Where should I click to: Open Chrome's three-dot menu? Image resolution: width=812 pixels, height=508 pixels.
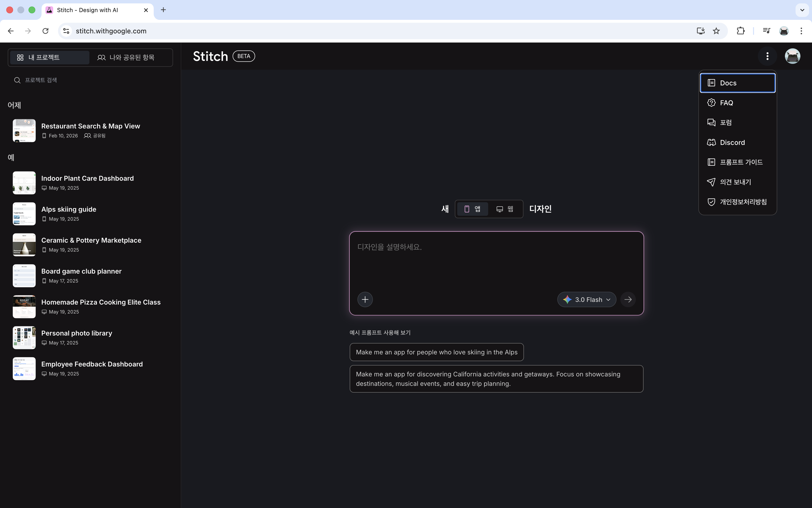pyautogui.click(x=801, y=31)
